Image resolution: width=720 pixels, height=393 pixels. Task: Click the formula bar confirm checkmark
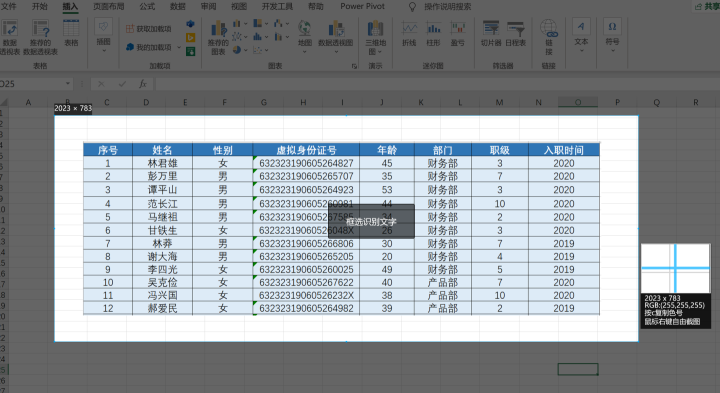point(122,84)
